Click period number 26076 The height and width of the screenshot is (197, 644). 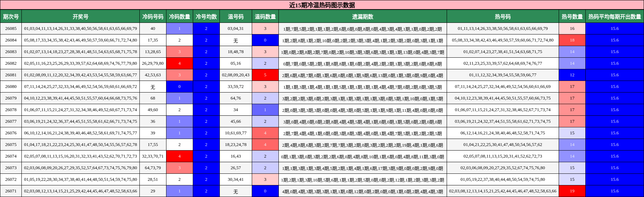pos(11,133)
